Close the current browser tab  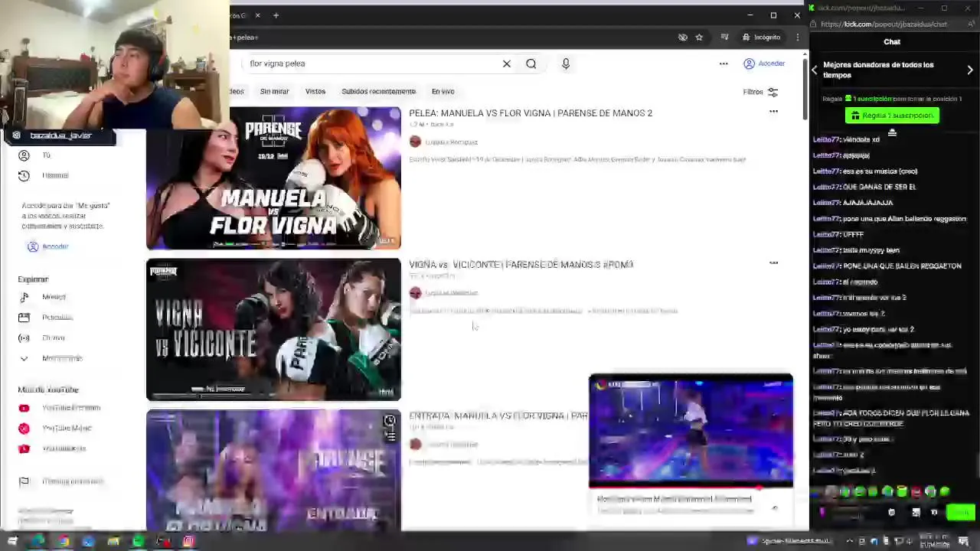pos(257,15)
